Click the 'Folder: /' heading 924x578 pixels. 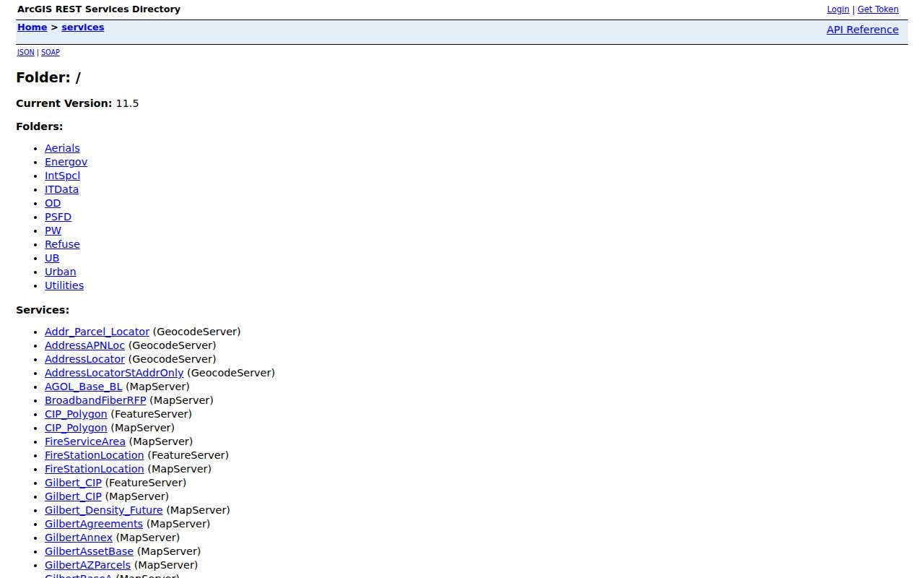(48, 78)
